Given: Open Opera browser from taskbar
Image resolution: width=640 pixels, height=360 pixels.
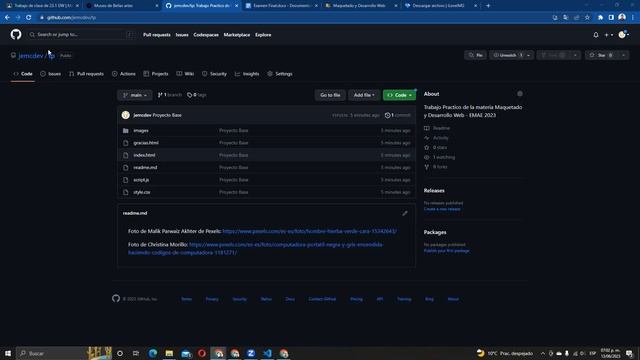Looking at the screenshot, I should (x=202, y=353).
